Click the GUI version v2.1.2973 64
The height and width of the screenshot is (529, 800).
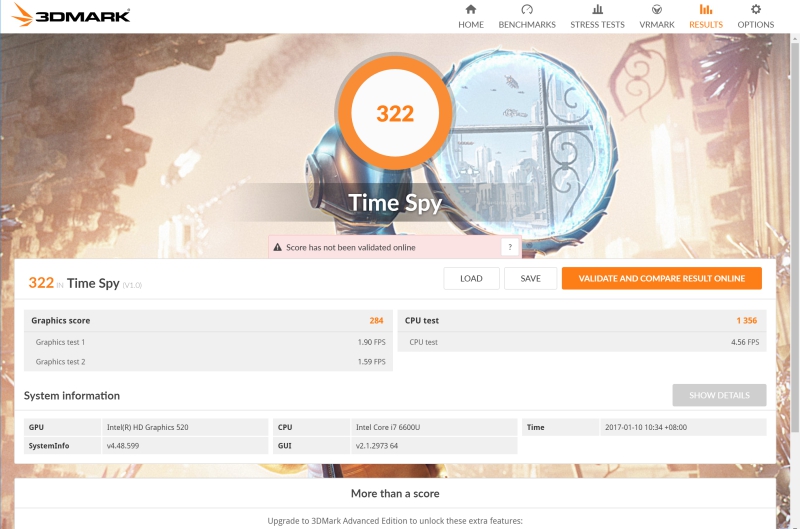(x=377, y=446)
